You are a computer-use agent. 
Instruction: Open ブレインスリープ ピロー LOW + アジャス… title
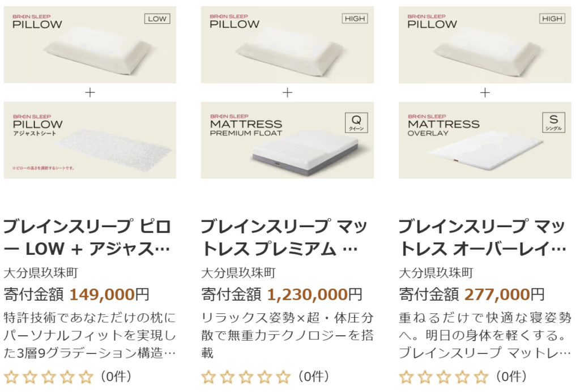[87, 237]
